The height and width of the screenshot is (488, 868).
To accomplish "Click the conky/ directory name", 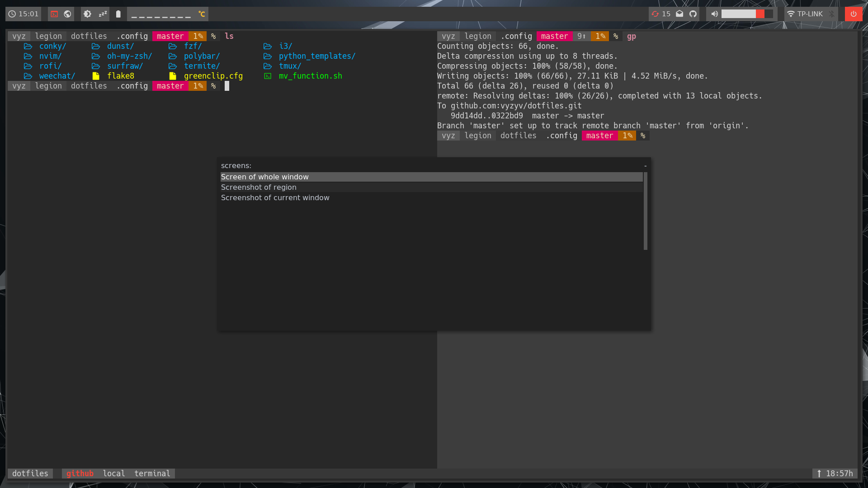I will (x=52, y=46).
